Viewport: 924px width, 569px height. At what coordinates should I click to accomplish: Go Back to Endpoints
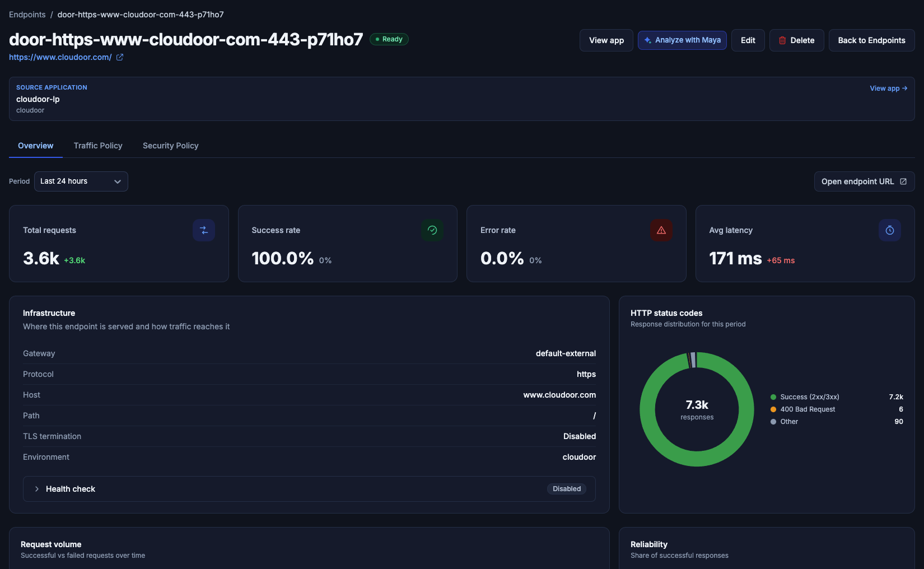tap(872, 40)
